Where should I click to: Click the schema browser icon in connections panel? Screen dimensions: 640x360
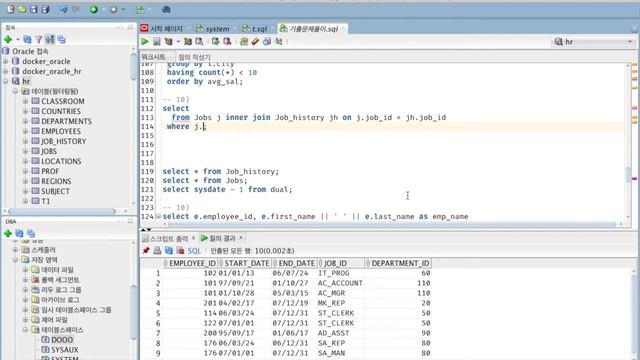point(50,39)
